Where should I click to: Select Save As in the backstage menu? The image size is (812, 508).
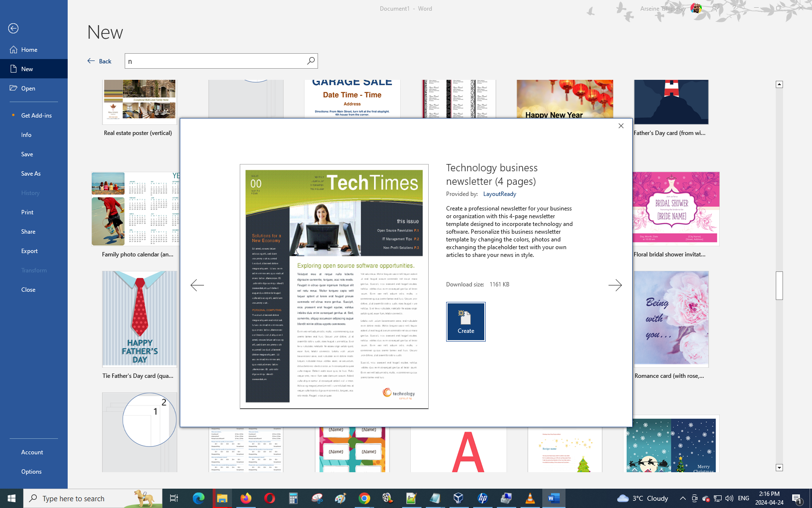pos(31,174)
